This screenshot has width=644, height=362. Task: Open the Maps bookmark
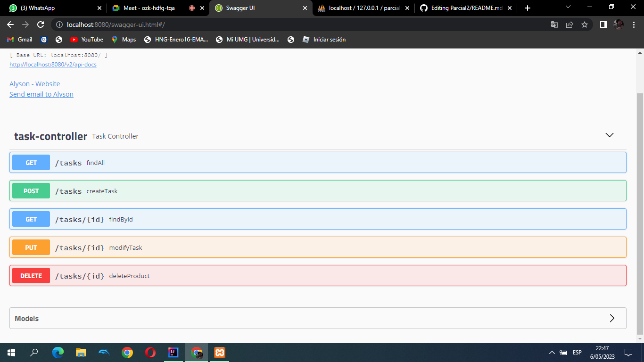pyautogui.click(x=124, y=40)
